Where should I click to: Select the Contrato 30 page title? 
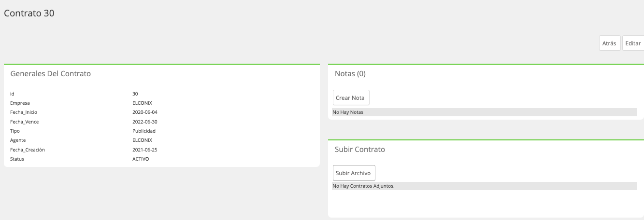click(x=29, y=14)
